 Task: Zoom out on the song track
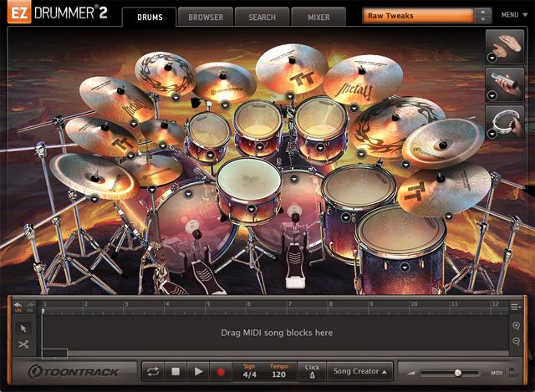[x=517, y=342]
